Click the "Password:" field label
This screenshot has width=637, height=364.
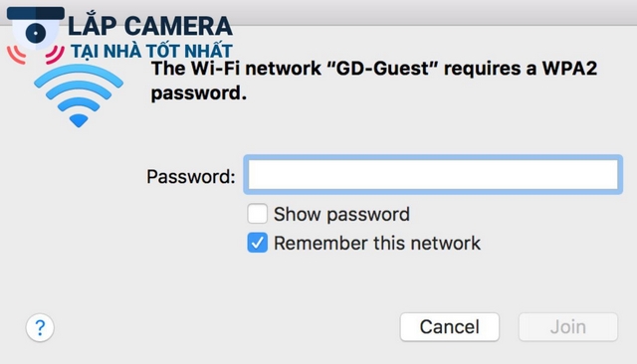point(191,176)
